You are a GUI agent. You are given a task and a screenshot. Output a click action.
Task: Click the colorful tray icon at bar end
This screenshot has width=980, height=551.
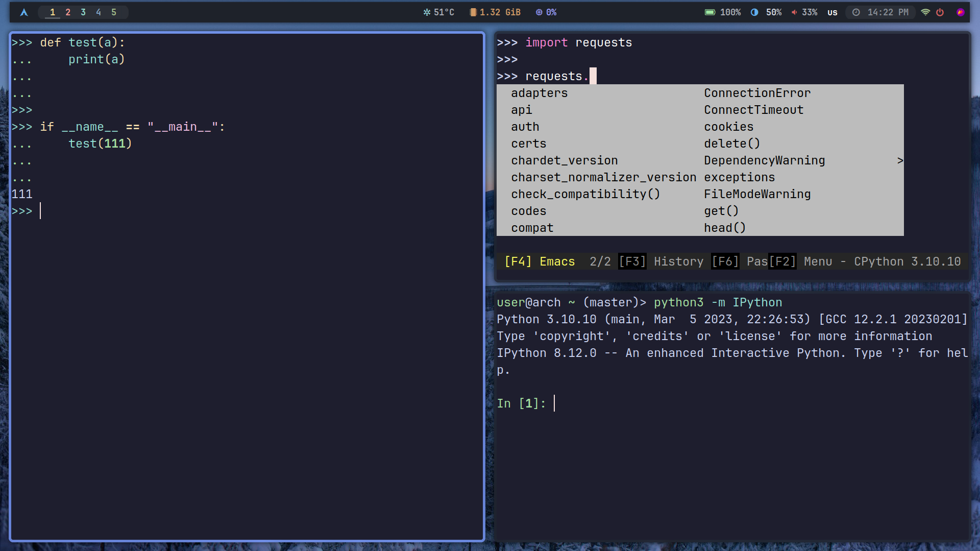tap(961, 12)
